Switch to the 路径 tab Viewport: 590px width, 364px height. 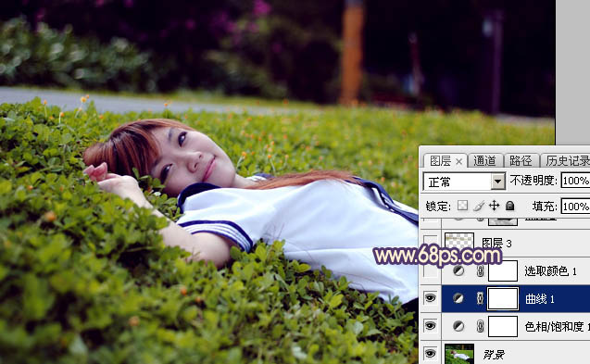tap(521, 161)
